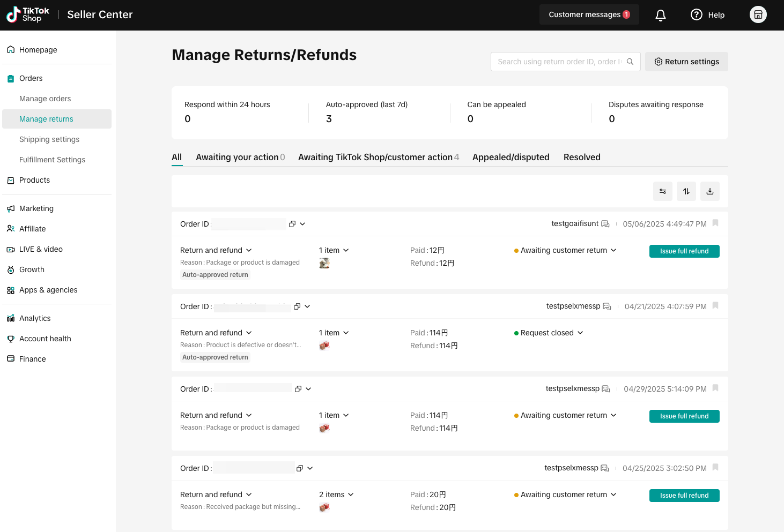Click the download export icon
The image size is (784, 532).
[710, 191]
